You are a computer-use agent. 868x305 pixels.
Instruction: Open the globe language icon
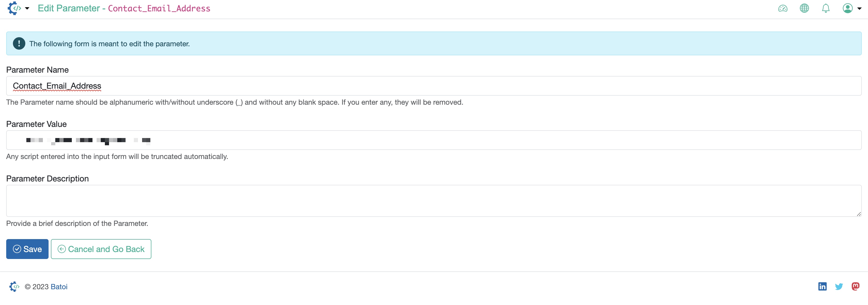[x=804, y=8]
